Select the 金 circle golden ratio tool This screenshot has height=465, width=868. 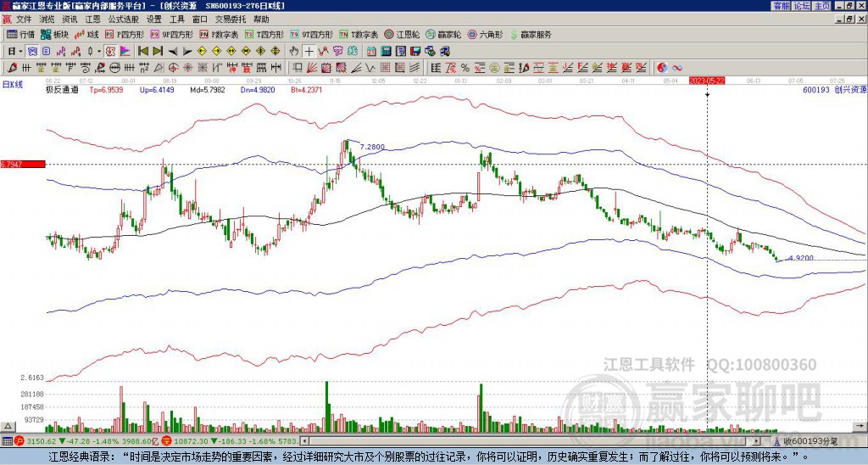(494, 68)
